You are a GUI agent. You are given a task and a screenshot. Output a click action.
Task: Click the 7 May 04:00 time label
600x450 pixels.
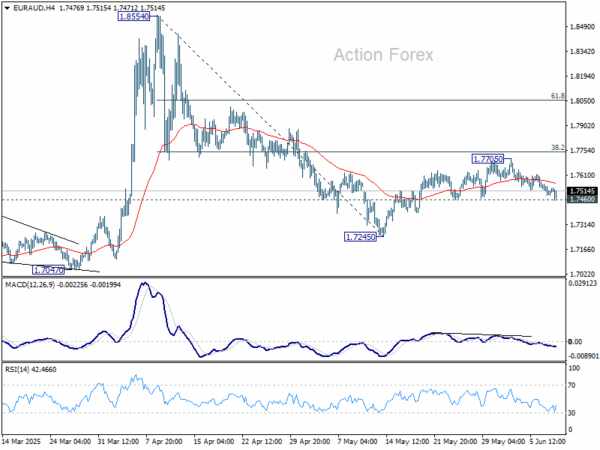click(357, 442)
